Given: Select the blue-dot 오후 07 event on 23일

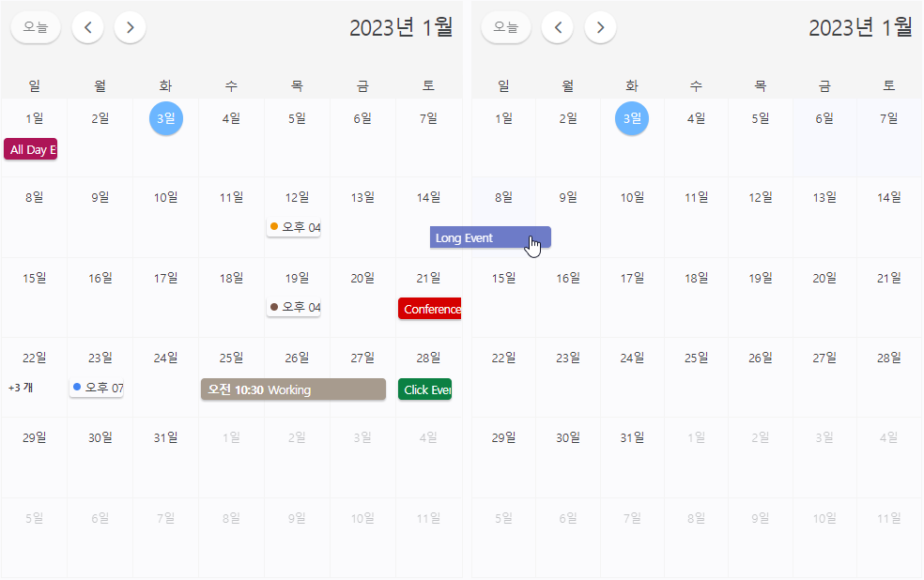Looking at the screenshot, I should coord(97,388).
